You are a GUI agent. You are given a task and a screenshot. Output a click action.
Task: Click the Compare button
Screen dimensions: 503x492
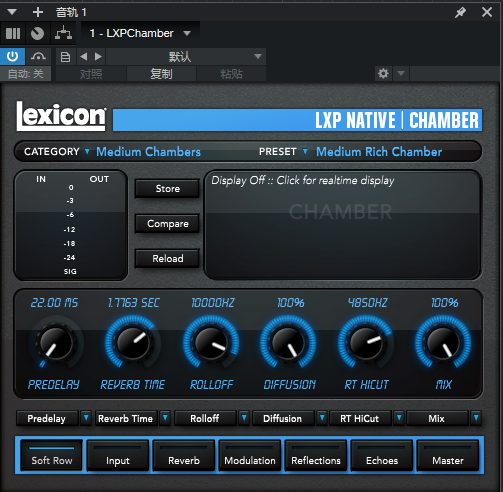tap(167, 224)
